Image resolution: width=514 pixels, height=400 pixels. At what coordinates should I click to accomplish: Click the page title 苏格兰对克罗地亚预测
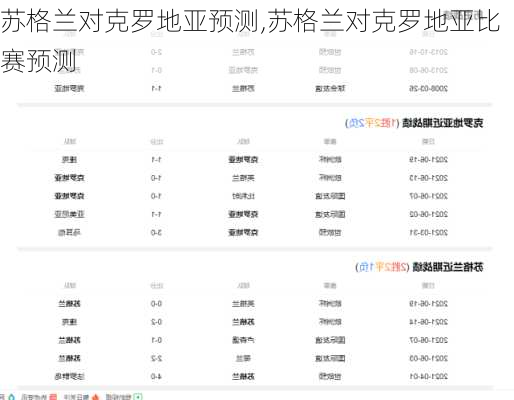coord(130,21)
